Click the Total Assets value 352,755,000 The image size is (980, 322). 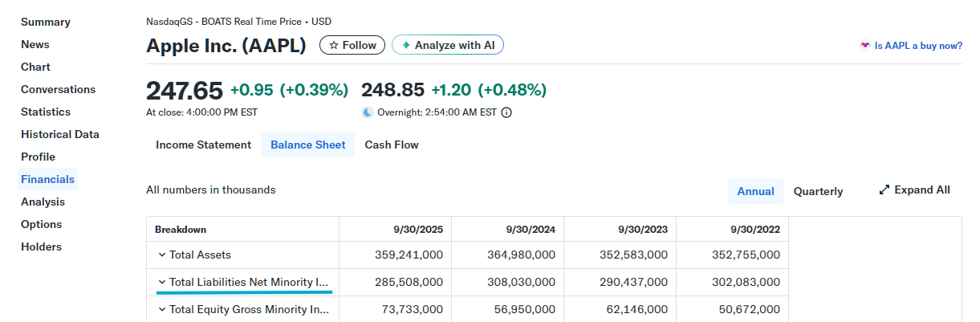point(746,255)
